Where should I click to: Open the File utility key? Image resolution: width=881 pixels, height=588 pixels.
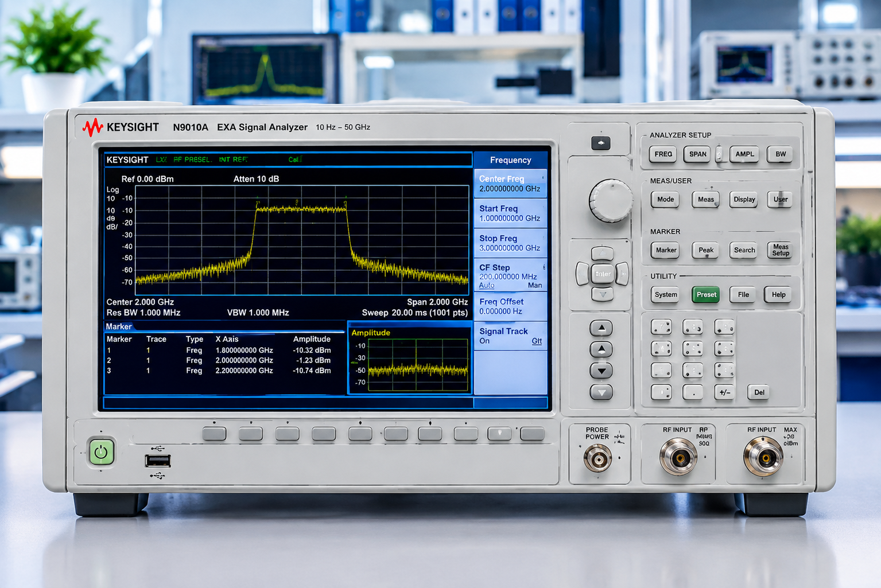click(x=743, y=295)
